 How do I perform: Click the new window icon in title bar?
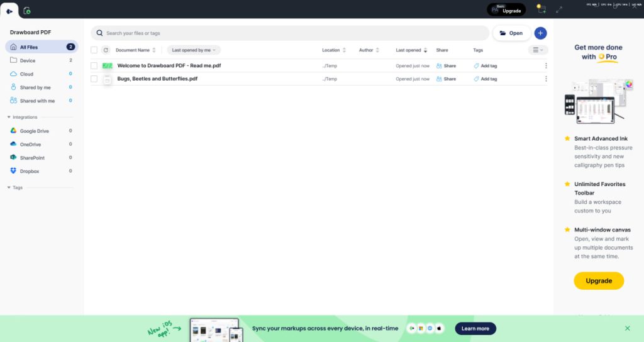[x=541, y=9]
